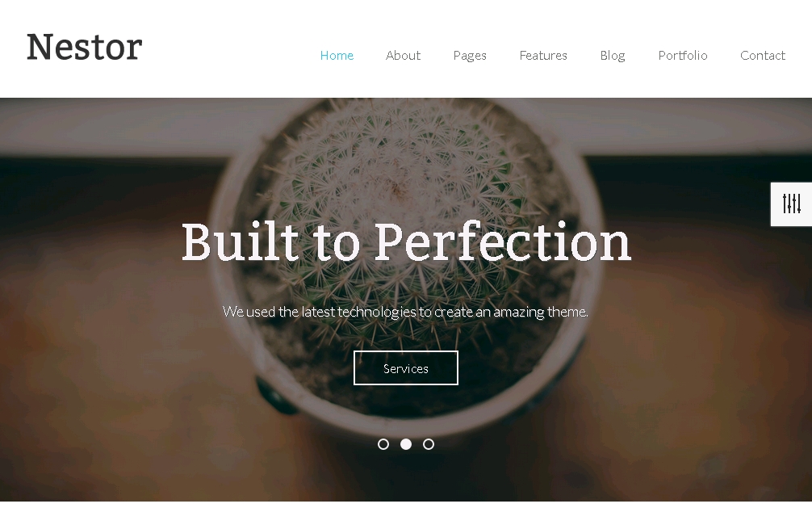
Task: Open the Portfolio menu
Action: (x=683, y=56)
